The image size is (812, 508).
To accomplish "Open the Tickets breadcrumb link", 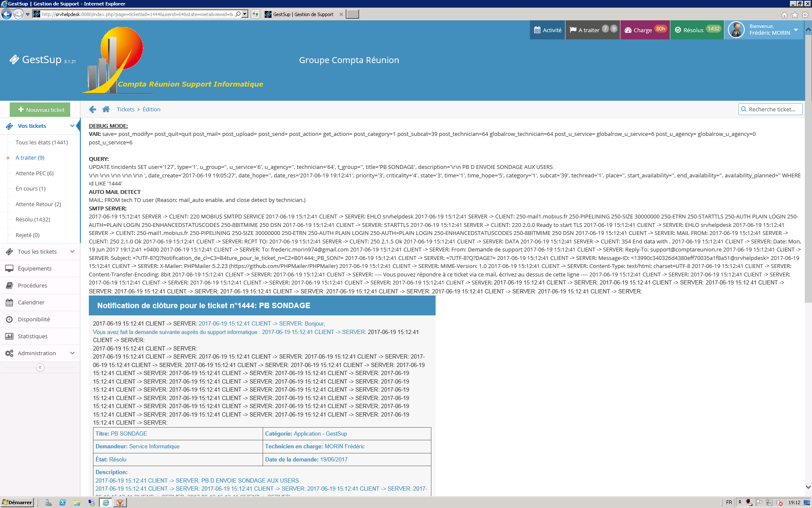I will coord(125,109).
